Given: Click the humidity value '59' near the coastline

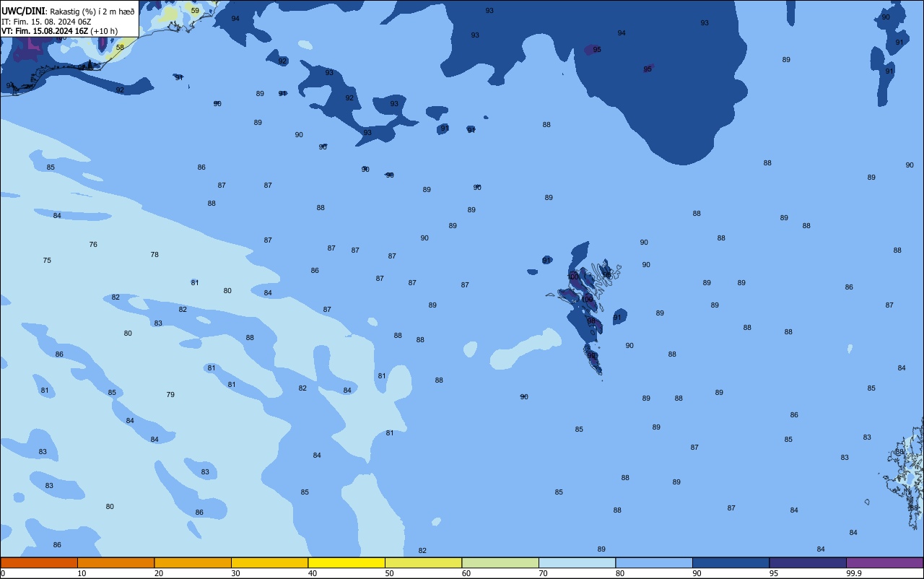Looking at the screenshot, I should [195, 10].
